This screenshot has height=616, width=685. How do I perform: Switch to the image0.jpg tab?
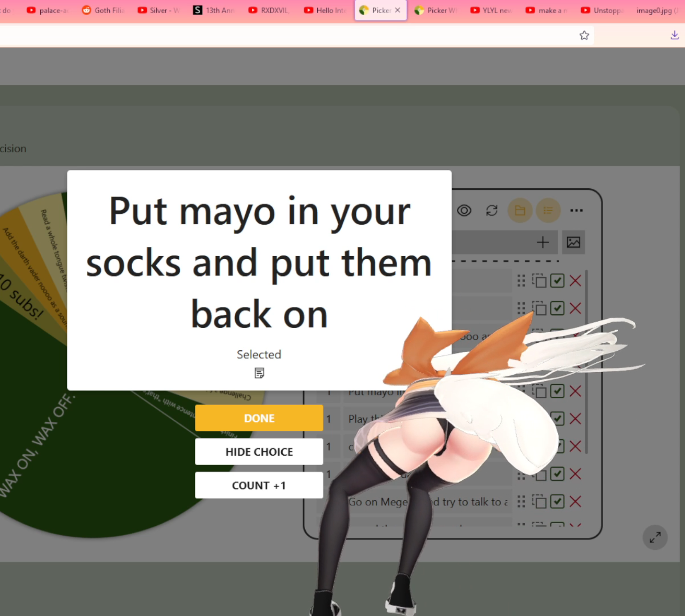point(658,10)
